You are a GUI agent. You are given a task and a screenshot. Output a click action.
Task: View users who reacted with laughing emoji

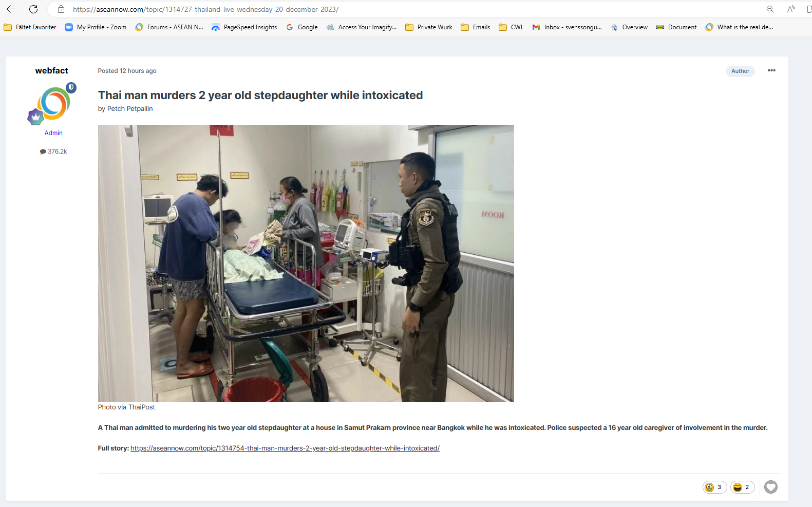pyautogui.click(x=742, y=487)
